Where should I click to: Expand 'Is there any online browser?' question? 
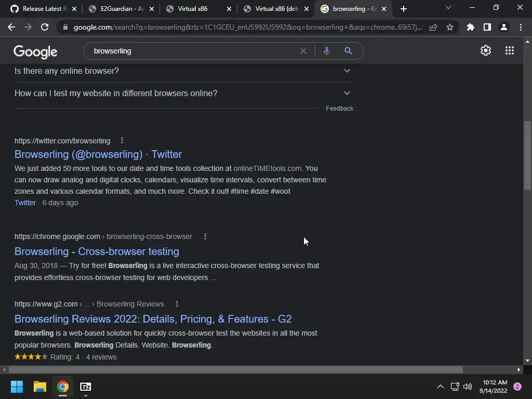183,71
